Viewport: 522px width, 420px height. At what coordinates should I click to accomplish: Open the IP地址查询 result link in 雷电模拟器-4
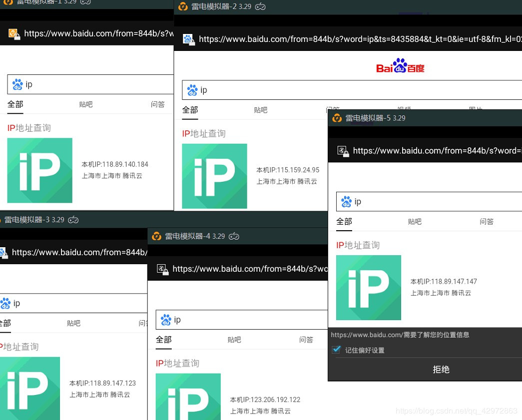click(x=177, y=364)
